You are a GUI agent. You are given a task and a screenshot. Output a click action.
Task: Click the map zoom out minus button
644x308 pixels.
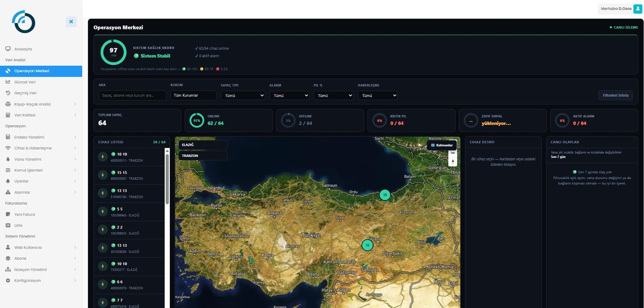point(453,153)
